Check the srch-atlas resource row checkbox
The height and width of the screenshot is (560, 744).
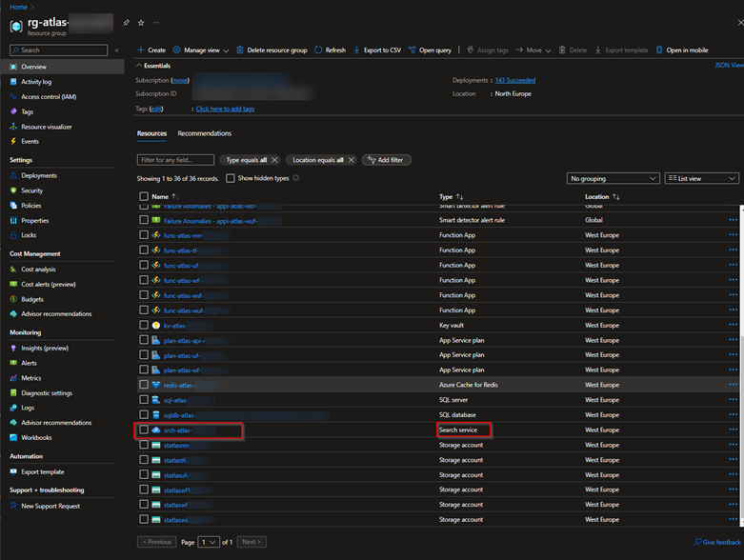pos(144,430)
